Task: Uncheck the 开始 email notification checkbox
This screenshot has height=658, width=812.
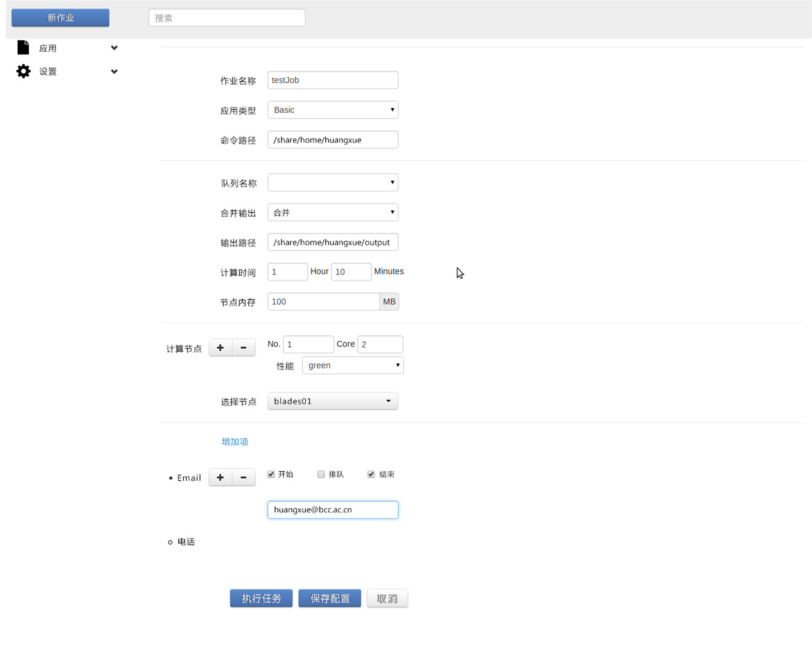Action: (271, 474)
